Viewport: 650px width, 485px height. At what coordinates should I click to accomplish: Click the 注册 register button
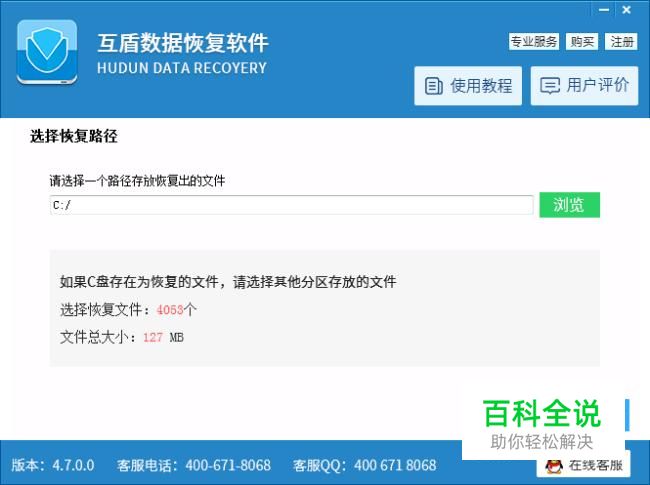(621, 41)
